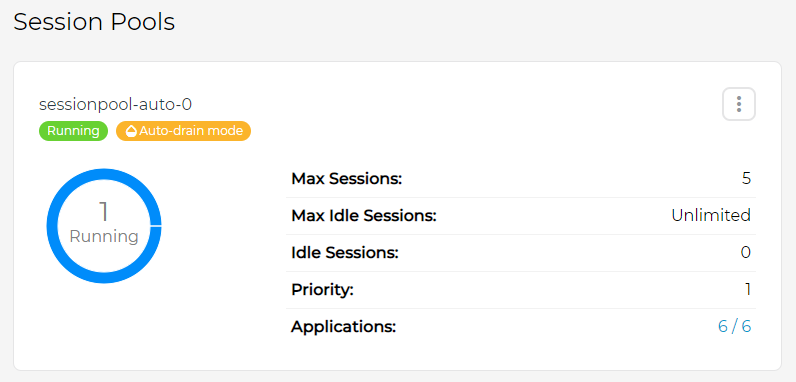
Task: Click the Max Sessions value 5
Action: coord(746,179)
